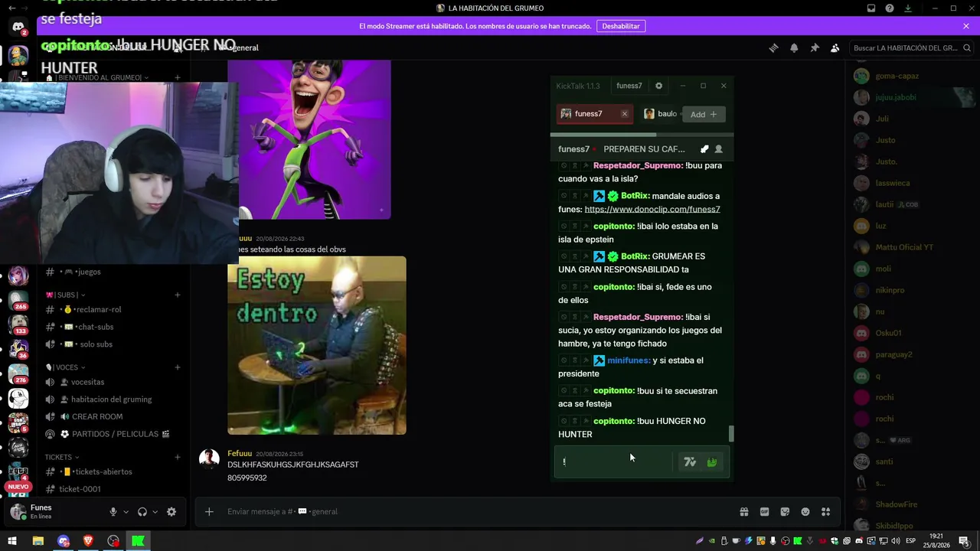Open the Discord emoji picker
Viewport: 980px width, 551px height.
coord(805,512)
